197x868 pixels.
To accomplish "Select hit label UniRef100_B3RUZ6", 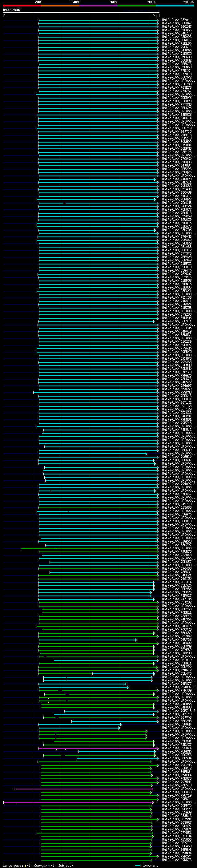I will [x=177, y=115].
